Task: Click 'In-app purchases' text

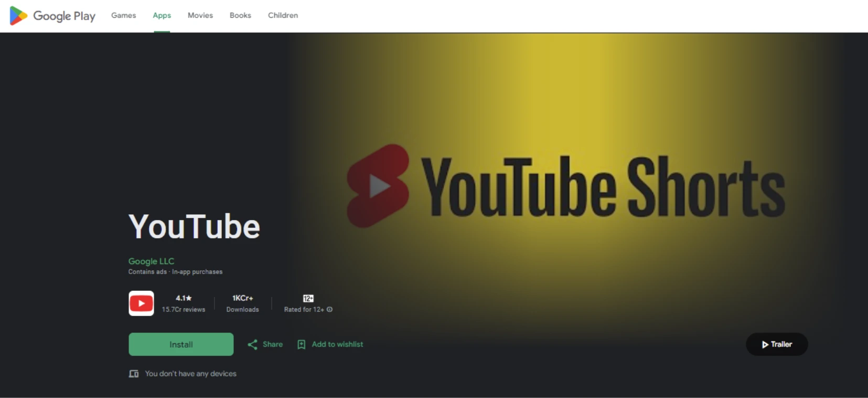Action: (x=197, y=271)
